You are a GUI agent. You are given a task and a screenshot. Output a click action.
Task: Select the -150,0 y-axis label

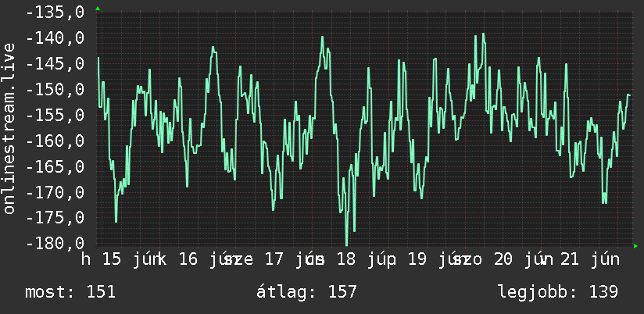pos(55,89)
